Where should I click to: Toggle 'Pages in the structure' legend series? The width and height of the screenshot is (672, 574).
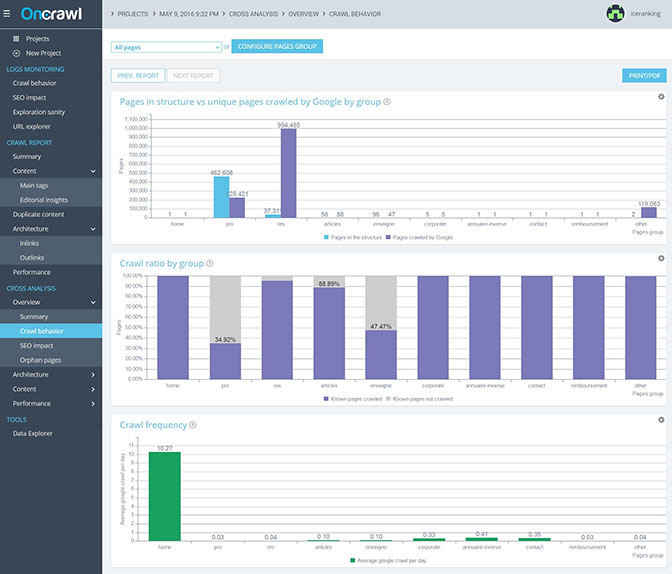pyautogui.click(x=353, y=237)
